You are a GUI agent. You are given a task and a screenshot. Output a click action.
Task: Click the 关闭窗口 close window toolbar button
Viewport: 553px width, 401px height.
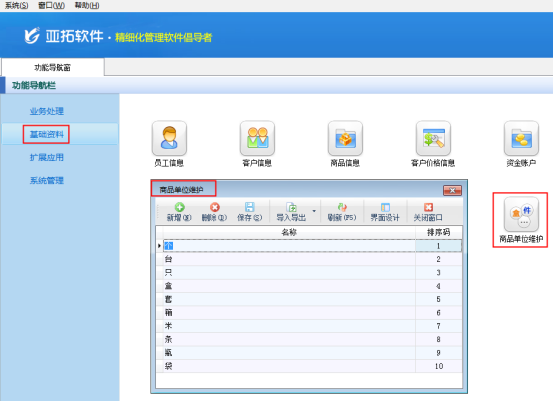click(428, 212)
